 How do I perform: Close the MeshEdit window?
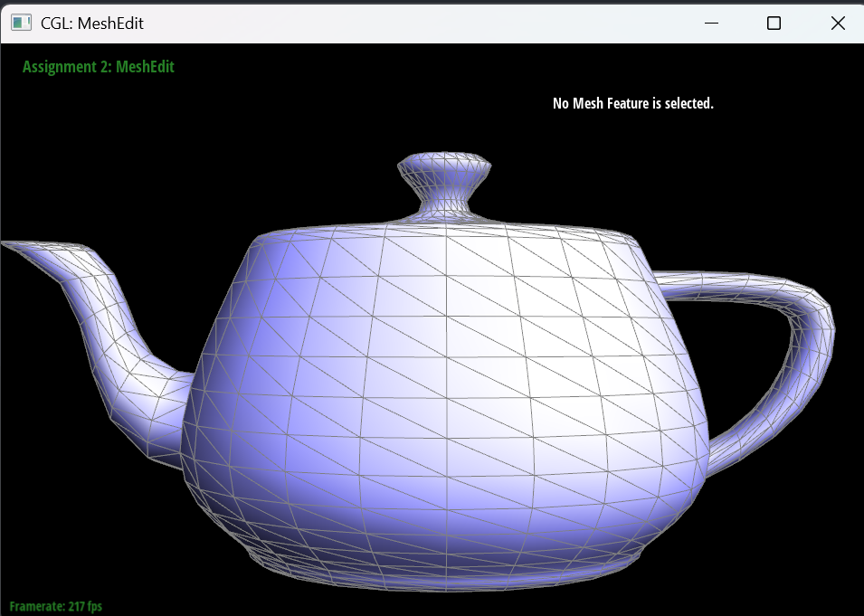coord(838,24)
